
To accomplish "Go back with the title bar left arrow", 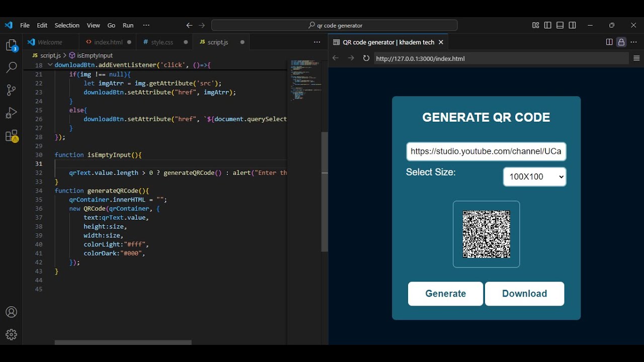I will (189, 25).
